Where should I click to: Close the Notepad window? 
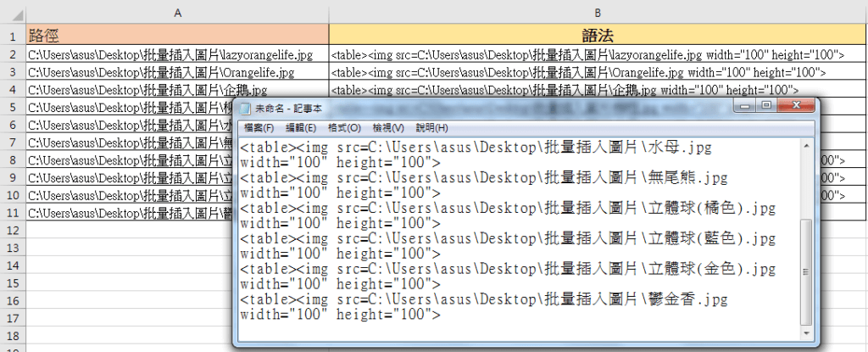tap(795, 106)
